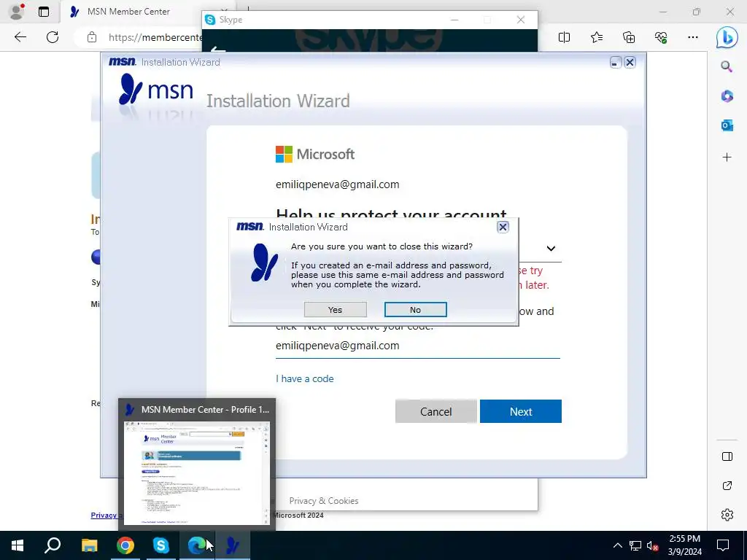Click the muted volume tray icon
This screenshot has height=560, width=747.
(653, 545)
